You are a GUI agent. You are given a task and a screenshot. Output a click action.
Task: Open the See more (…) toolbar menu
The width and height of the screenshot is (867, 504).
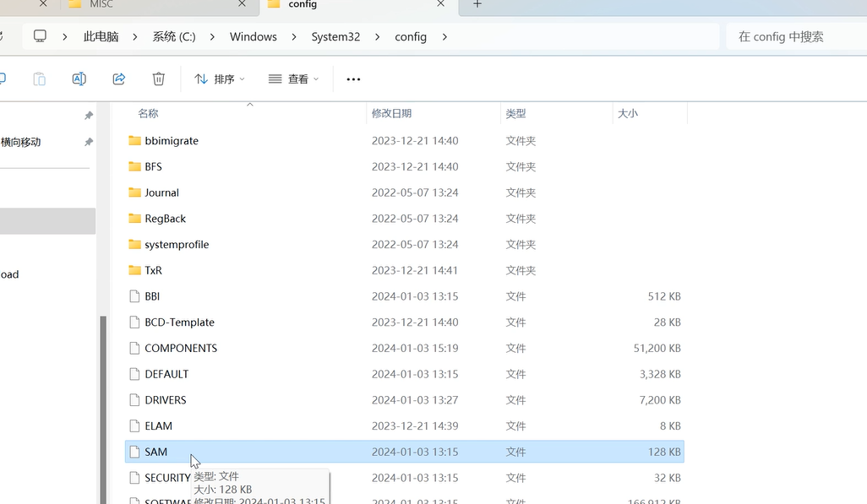353,79
